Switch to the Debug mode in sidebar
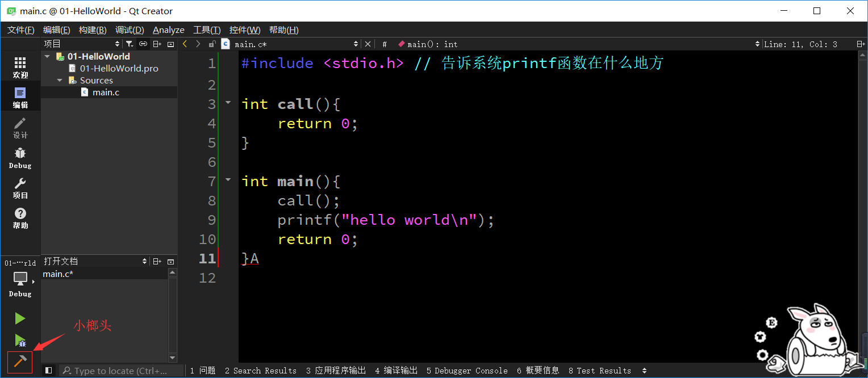 pos(20,158)
